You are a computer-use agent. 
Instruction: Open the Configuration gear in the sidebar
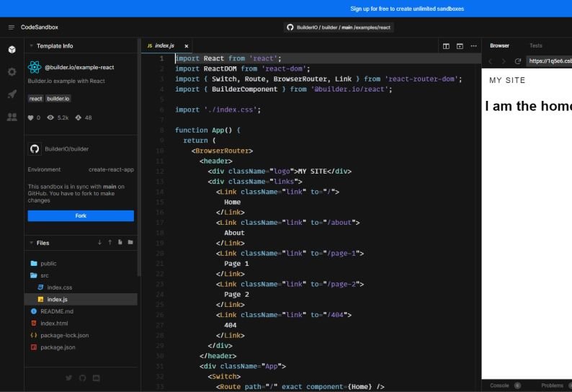click(x=12, y=72)
